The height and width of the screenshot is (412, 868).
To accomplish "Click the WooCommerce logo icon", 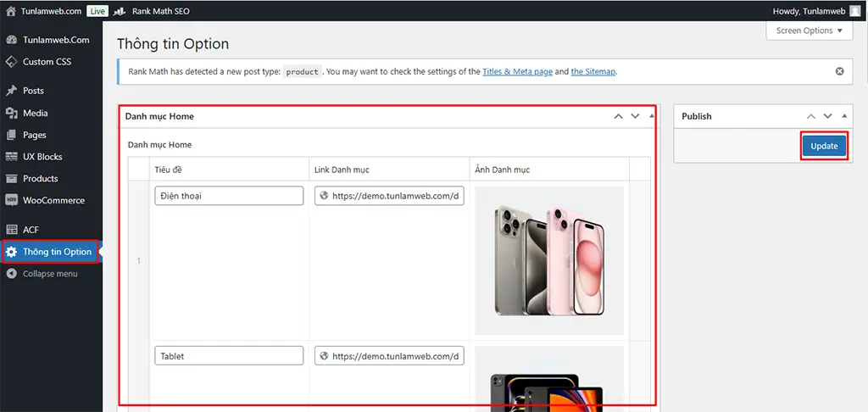I will (12, 200).
